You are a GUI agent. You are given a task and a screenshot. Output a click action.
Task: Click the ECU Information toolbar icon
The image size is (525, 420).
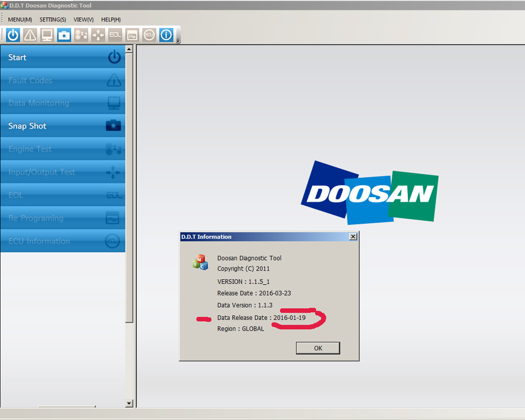pyautogui.click(x=149, y=35)
